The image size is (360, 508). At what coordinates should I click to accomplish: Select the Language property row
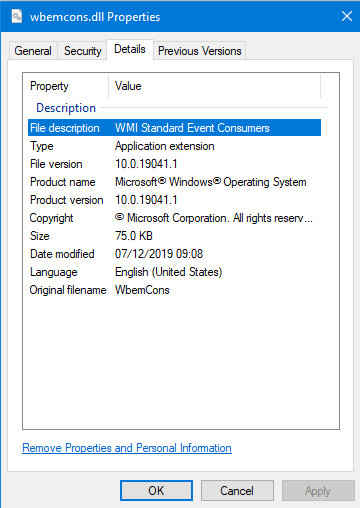pos(174,272)
